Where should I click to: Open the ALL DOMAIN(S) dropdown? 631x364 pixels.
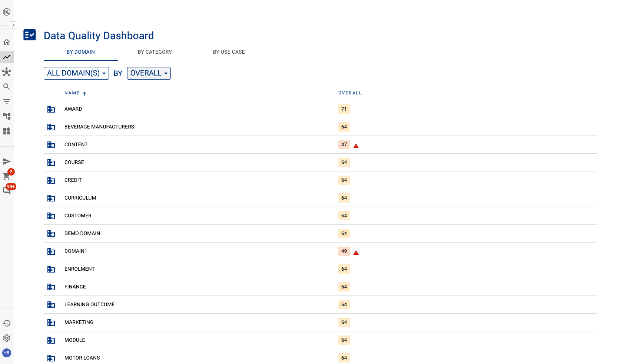pos(76,73)
